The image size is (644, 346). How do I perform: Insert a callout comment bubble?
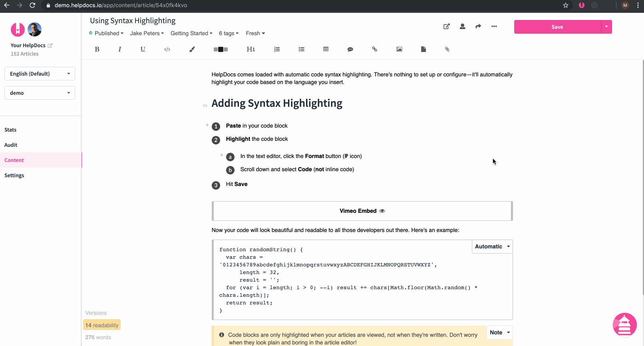pos(350,49)
